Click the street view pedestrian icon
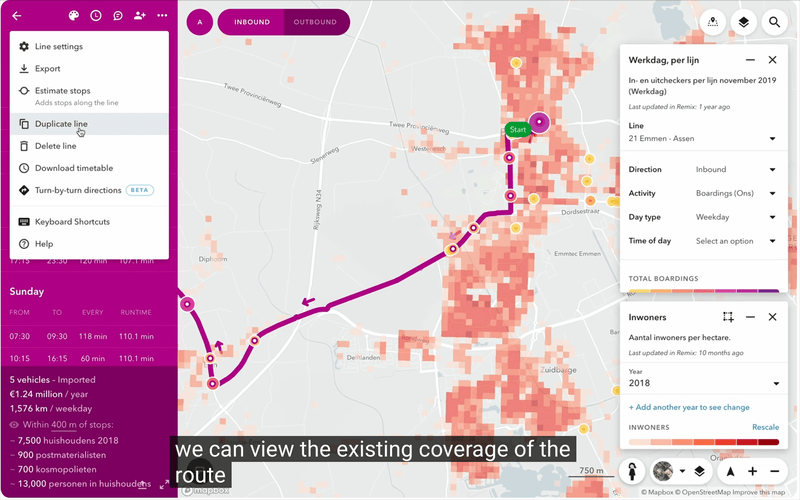 633,471
